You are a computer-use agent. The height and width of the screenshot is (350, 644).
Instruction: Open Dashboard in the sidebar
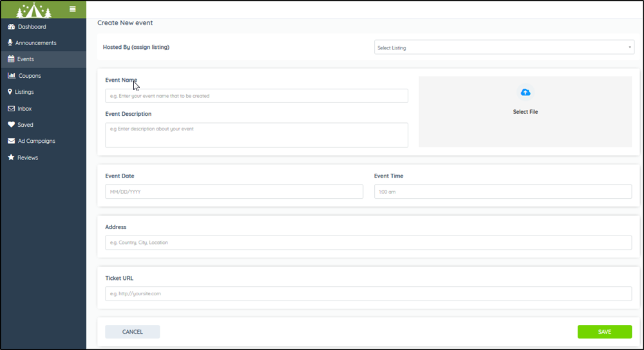[x=44, y=26]
